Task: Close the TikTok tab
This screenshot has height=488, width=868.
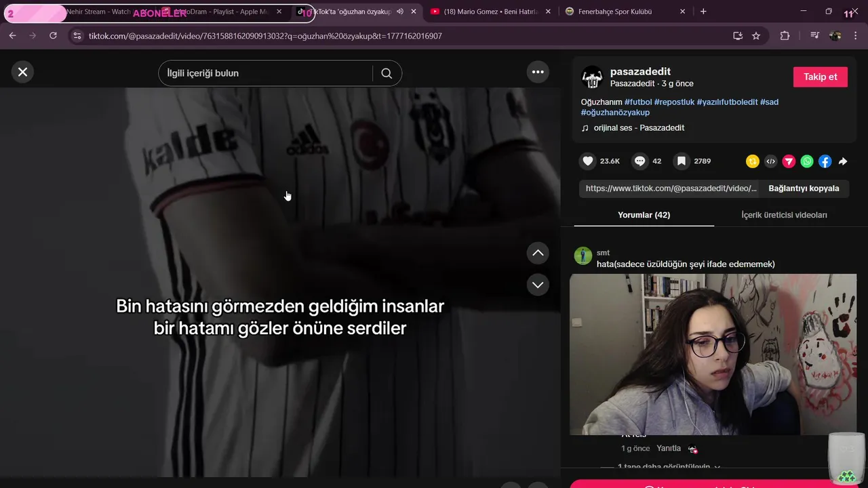Action: (x=414, y=12)
